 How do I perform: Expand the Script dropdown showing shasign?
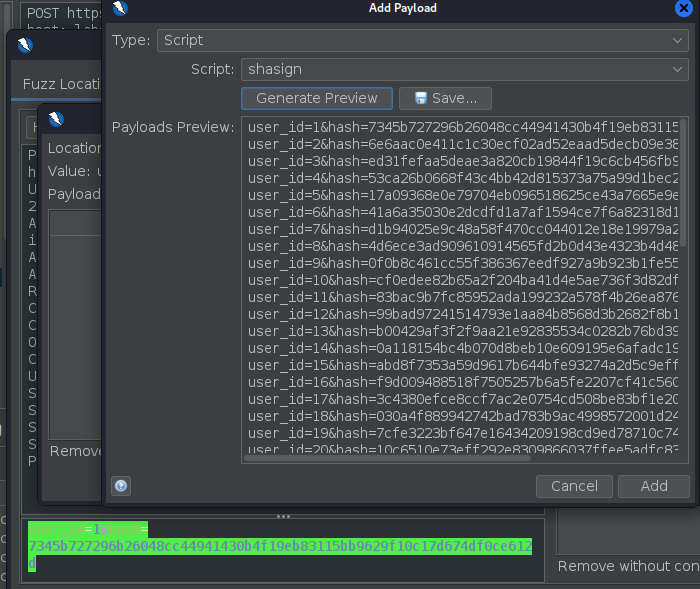[x=464, y=69]
